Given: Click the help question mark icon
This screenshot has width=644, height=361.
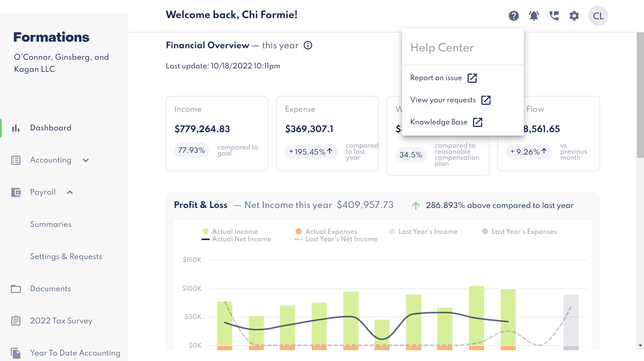Looking at the screenshot, I should 514,16.
